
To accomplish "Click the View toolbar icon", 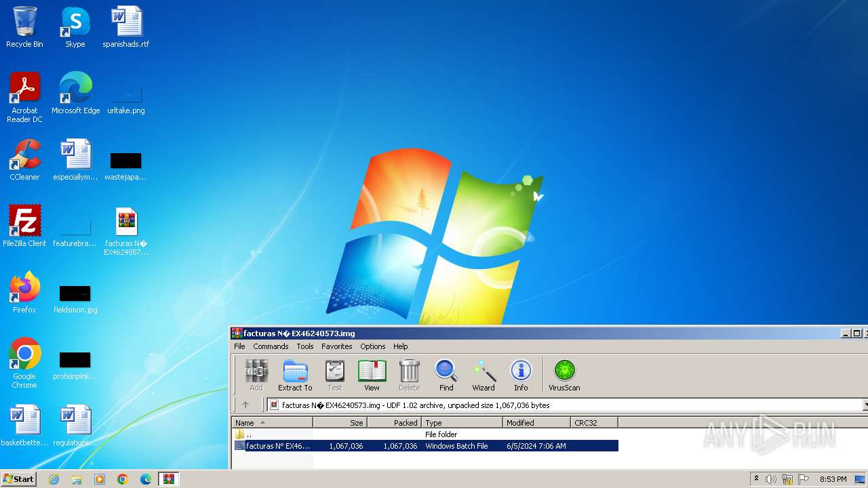I will click(372, 375).
